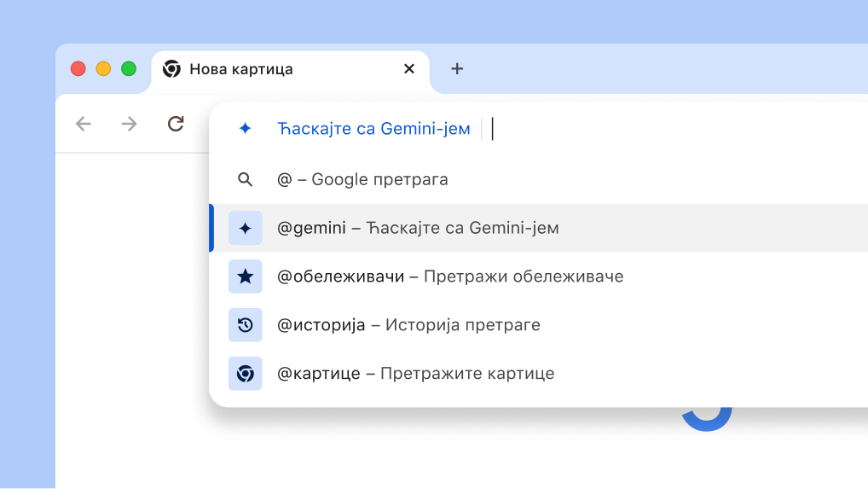Click the green maximize window button
The height and width of the screenshot is (489, 868).
tap(129, 68)
